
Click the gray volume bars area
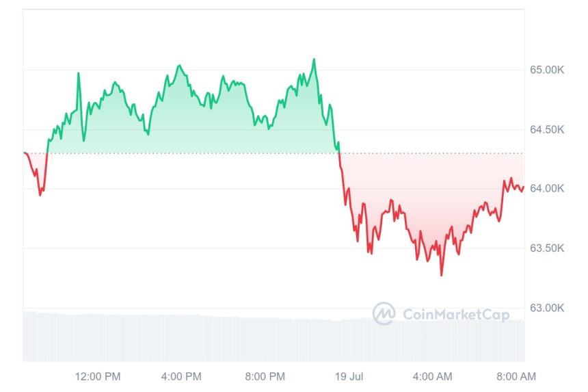coord(205,339)
